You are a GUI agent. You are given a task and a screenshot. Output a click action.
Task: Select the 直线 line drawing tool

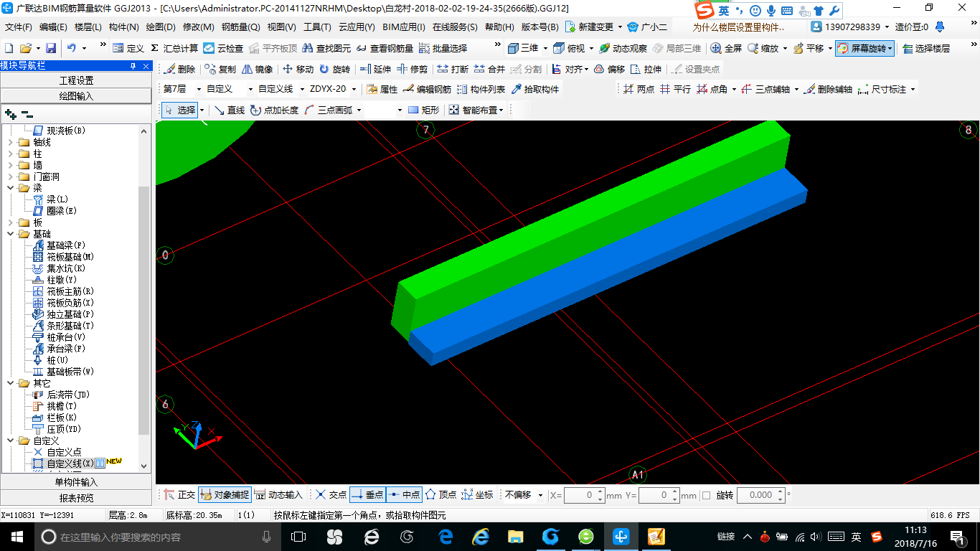[230, 110]
